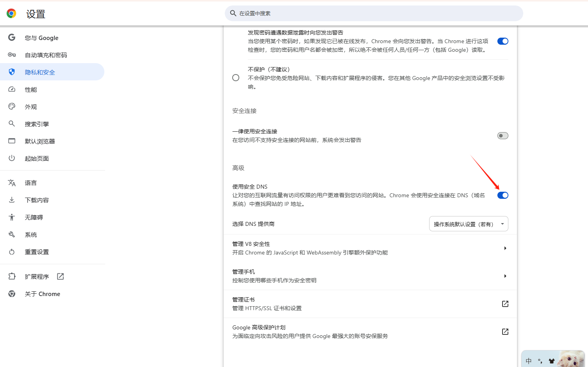Screen dimensions: 588x367
Task: Click the Chrome logo icon in header
Action: 11,14
